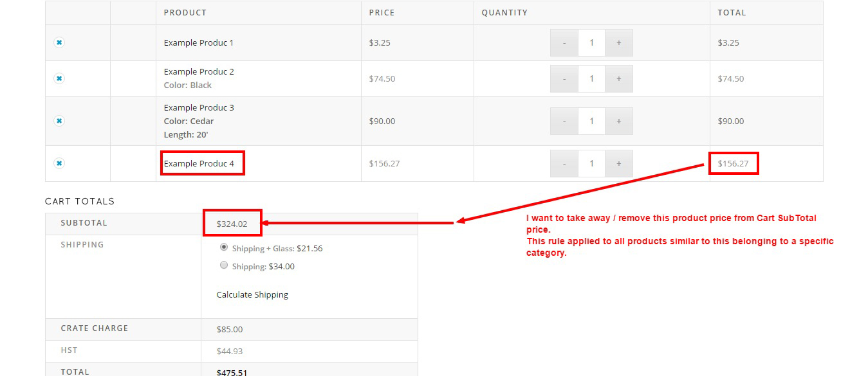
Task: Remove Example Produc 2 with the x icon
Action: click(59, 78)
